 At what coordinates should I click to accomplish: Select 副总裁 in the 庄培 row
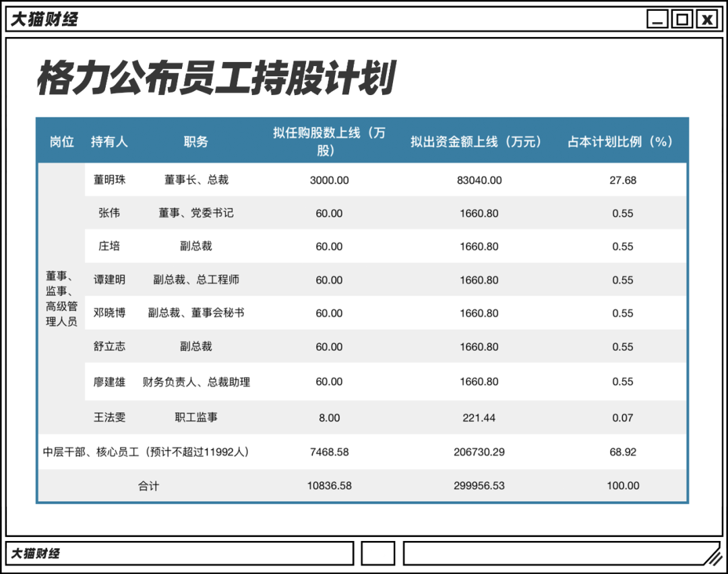pyautogui.click(x=196, y=246)
